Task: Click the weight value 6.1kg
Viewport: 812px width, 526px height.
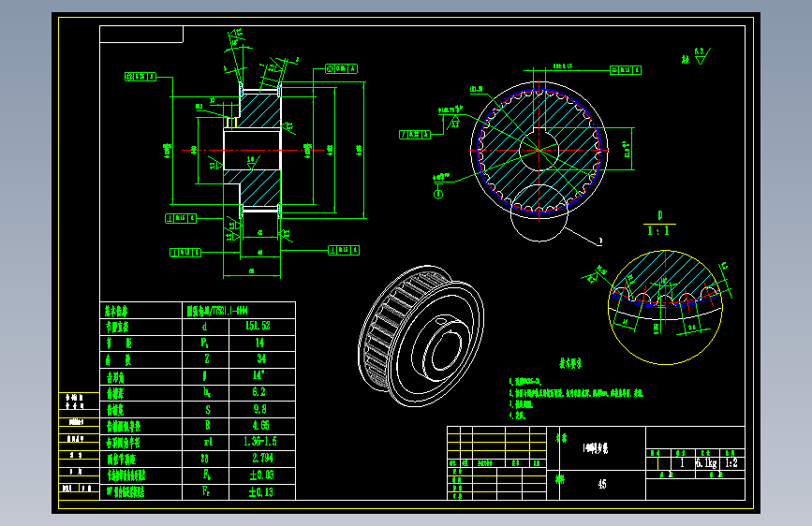Action: 706,463
